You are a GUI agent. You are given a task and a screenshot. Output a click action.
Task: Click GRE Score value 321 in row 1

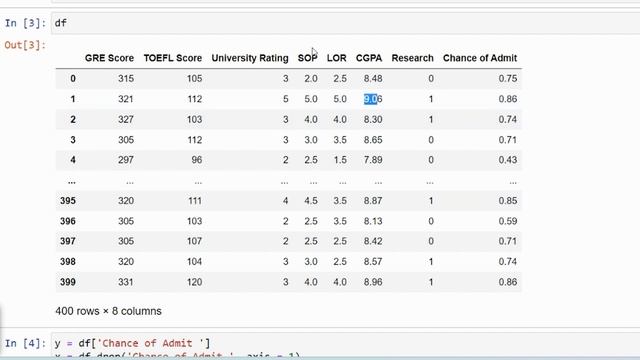pos(126,99)
